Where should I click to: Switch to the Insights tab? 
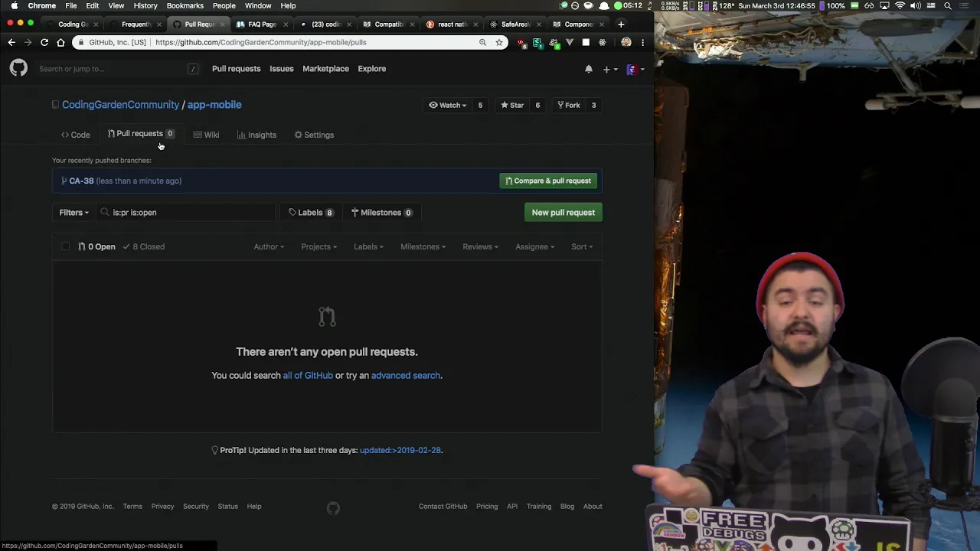pos(256,135)
